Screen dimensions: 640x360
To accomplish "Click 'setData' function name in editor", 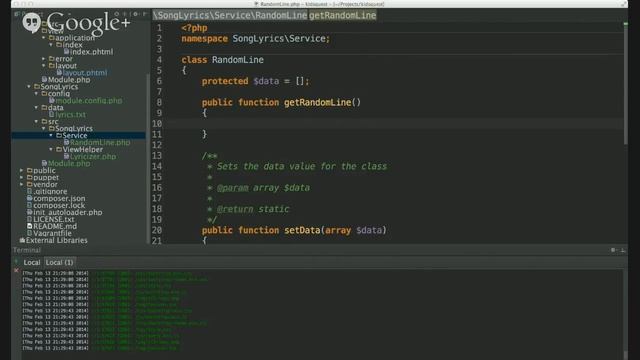I will (x=302, y=230).
